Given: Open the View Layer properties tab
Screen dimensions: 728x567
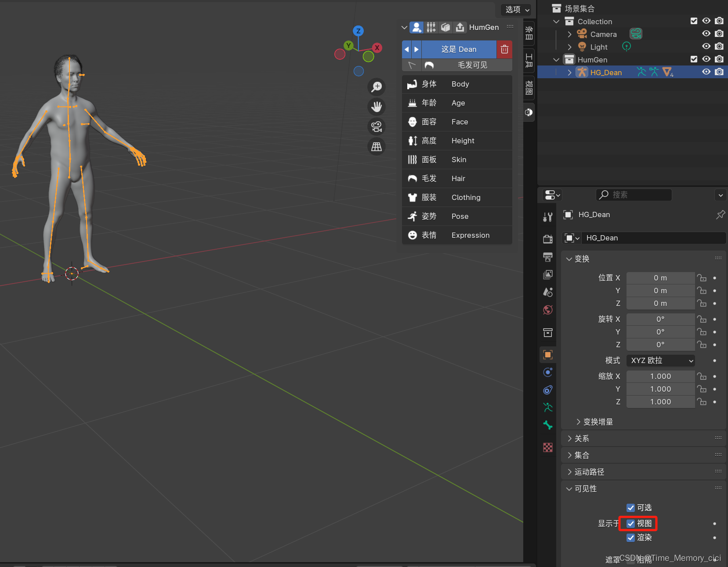Looking at the screenshot, I should 548,275.
